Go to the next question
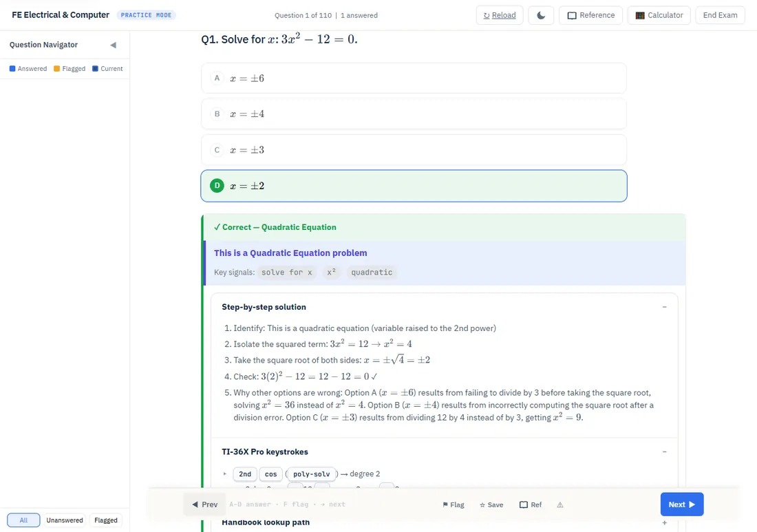Viewport: 757px width, 532px height. pos(682,504)
